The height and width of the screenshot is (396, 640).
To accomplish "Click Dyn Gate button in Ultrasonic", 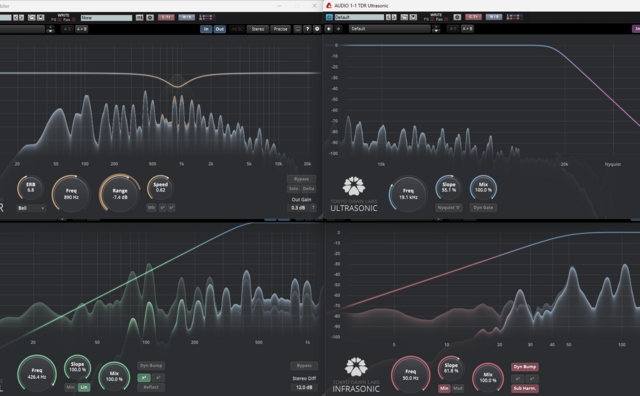I will (483, 207).
